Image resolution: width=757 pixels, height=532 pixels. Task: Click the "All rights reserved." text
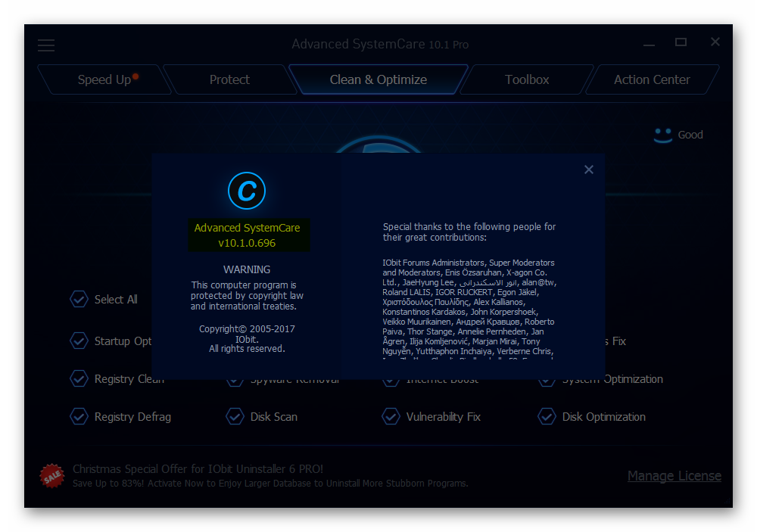click(x=247, y=349)
